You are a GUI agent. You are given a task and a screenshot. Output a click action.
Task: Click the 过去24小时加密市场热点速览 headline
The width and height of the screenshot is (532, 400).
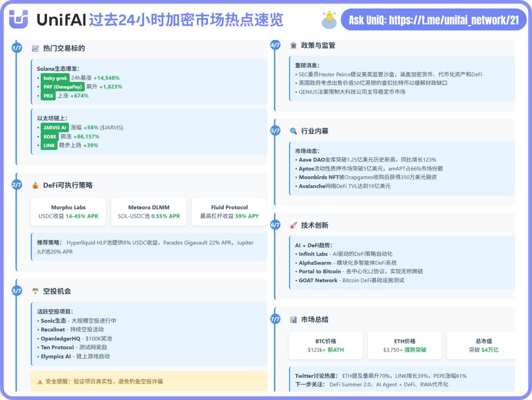186,20
